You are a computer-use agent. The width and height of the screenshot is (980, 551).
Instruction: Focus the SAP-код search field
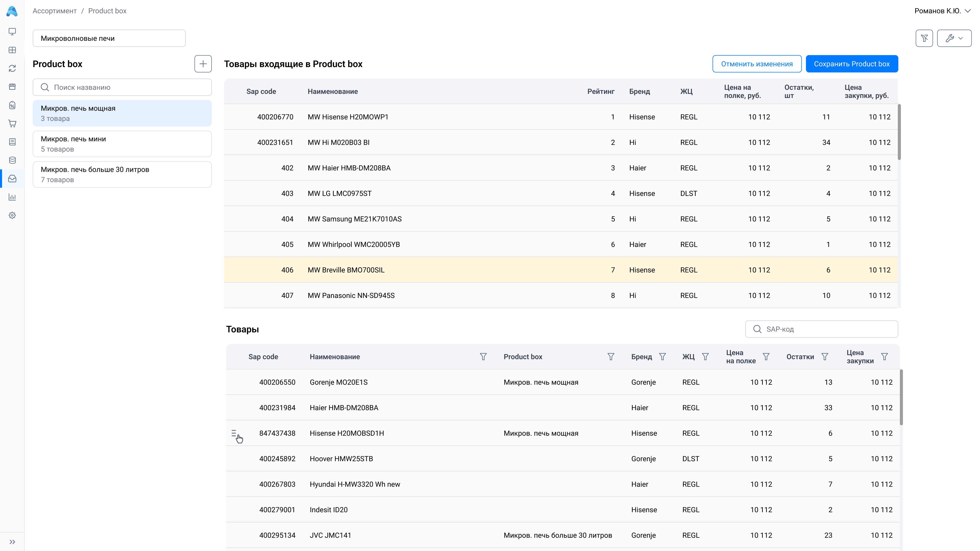tap(822, 329)
